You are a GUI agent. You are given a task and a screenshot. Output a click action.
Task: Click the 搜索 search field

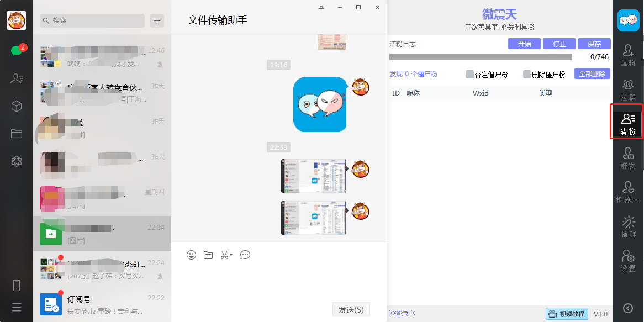point(92,20)
